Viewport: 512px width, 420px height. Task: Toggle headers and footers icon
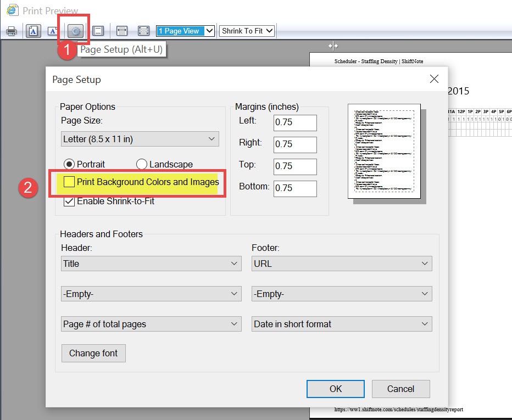tap(98, 31)
